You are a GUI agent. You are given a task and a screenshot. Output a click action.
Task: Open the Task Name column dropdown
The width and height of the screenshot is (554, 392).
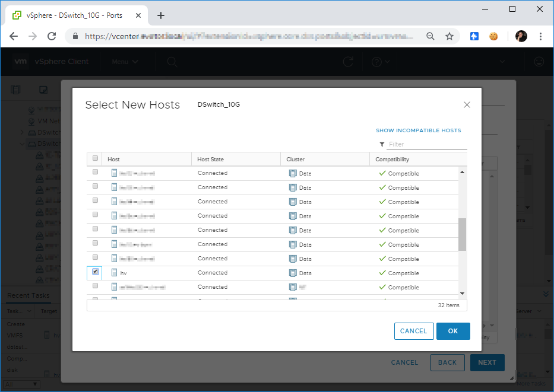coord(29,311)
